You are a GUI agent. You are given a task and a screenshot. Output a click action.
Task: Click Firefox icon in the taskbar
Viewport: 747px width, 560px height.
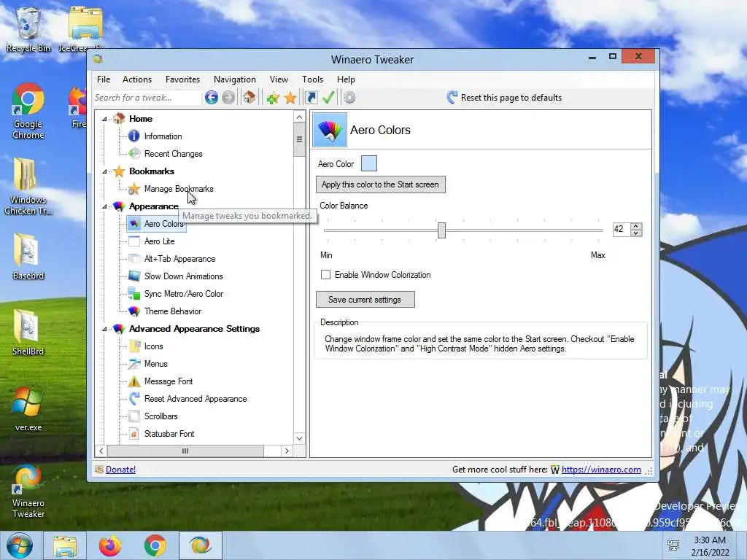click(110, 545)
